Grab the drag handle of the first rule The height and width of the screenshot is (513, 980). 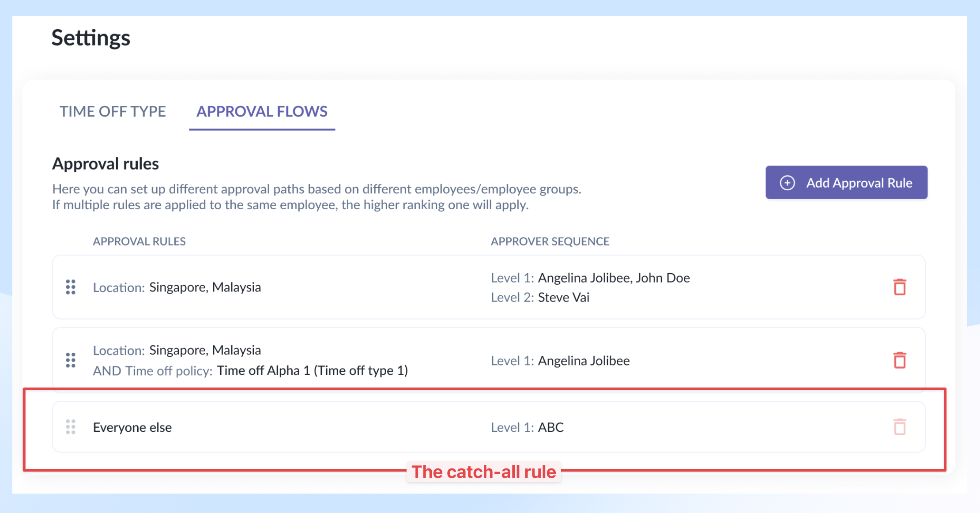[x=71, y=287]
